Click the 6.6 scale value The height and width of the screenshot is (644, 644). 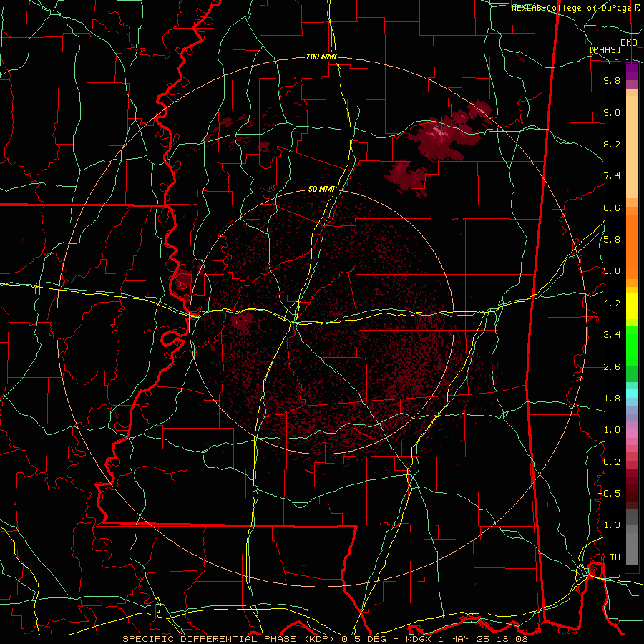point(612,208)
